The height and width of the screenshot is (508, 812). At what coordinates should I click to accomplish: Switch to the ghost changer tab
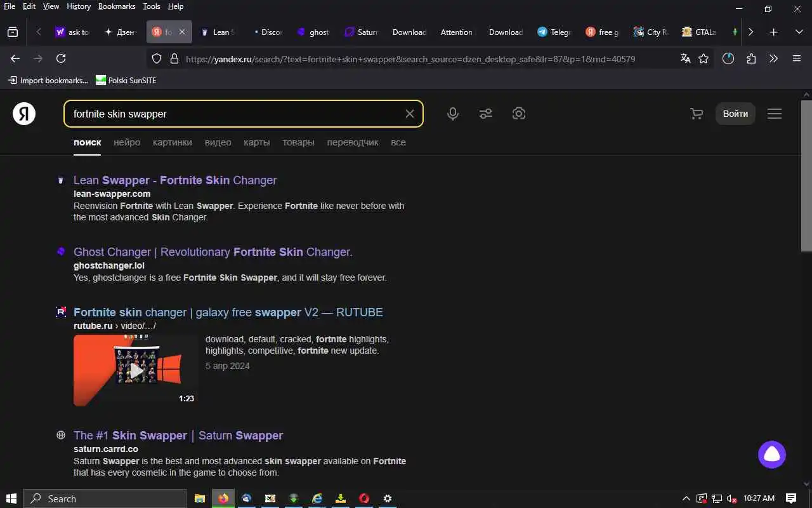314,32
